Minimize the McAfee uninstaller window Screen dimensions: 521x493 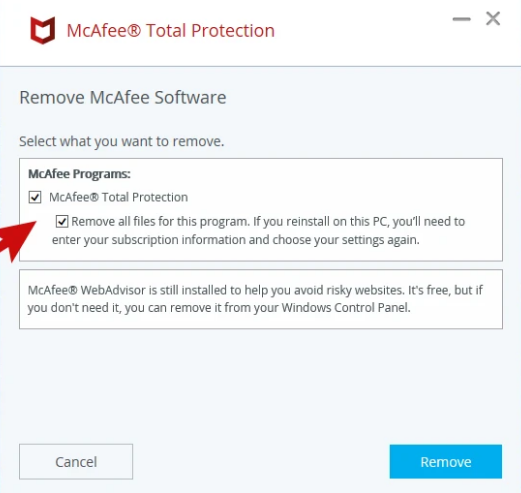(461, 19)
